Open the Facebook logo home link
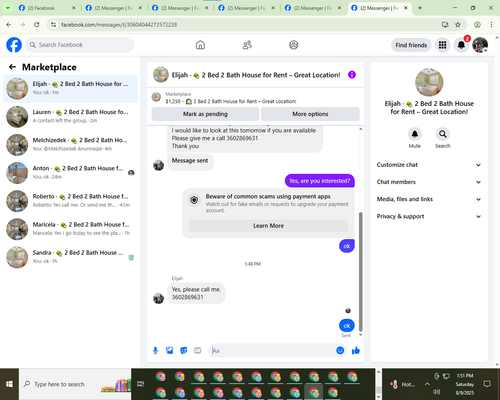 (x=14, y=45)
